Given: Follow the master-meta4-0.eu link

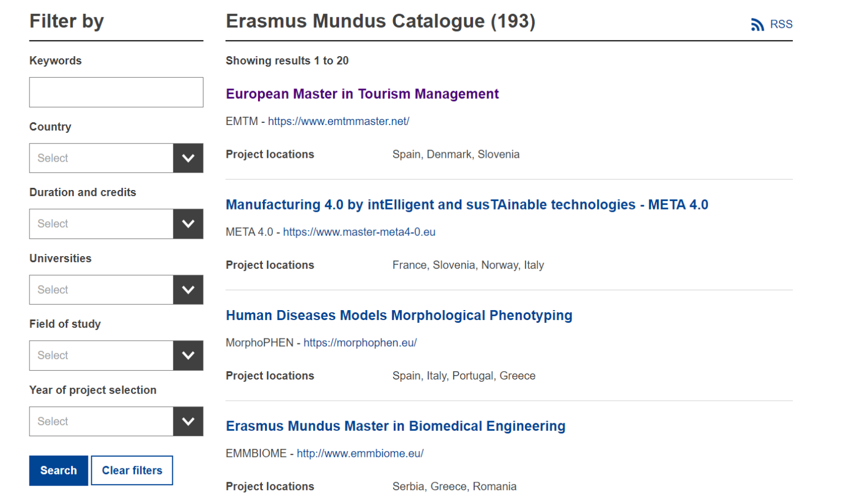Looking at the screenshot, I should coord(359,232).
